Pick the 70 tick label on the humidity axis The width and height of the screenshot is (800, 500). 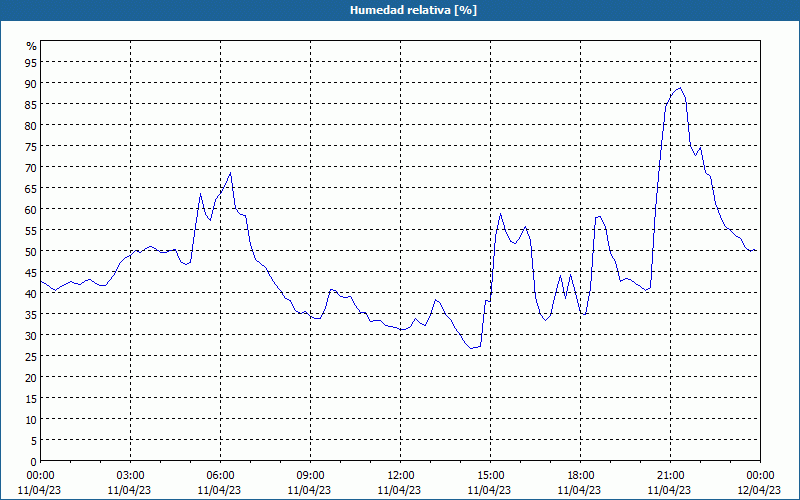click(x=31, y=167)
